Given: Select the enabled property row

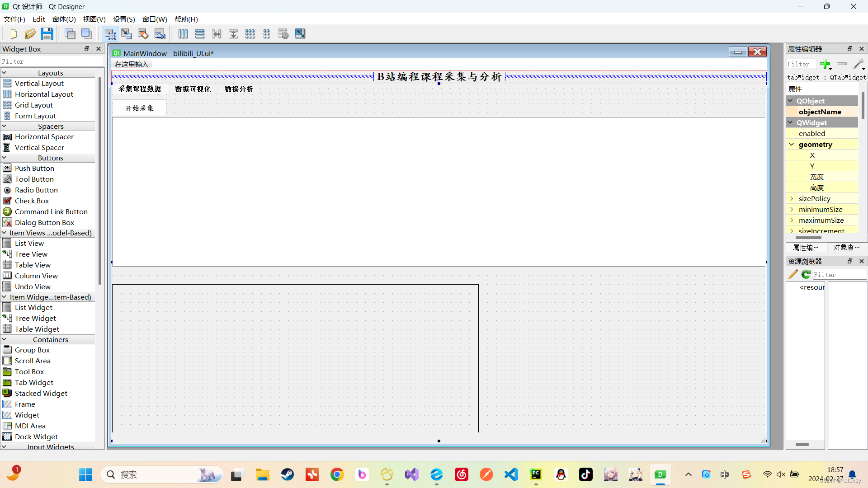Looking at the screenshot, I should 822,133.
